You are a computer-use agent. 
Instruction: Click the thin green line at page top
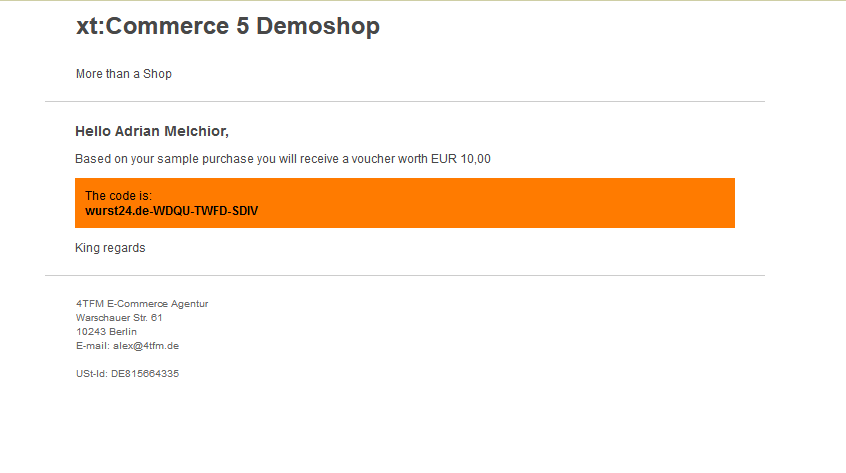423,1
